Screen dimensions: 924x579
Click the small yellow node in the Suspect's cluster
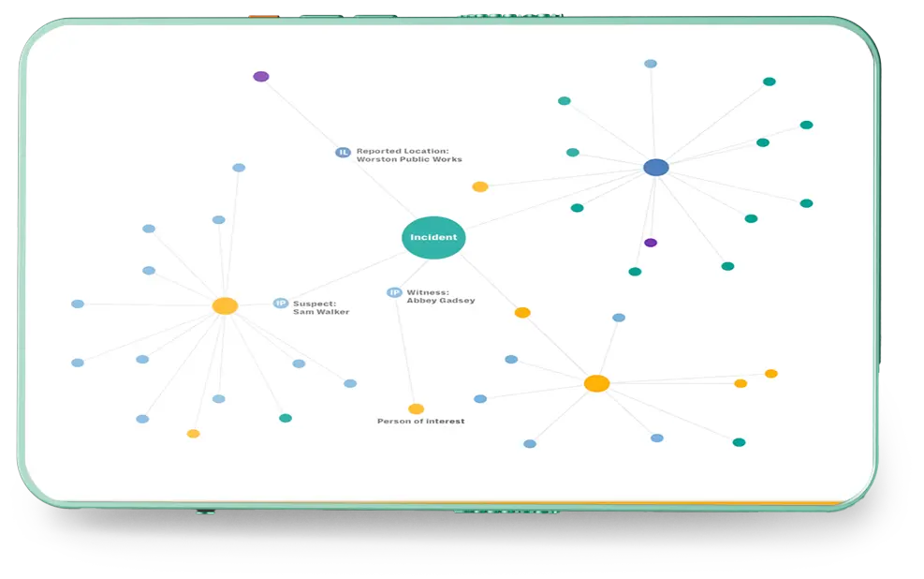(x=193, y=434)
